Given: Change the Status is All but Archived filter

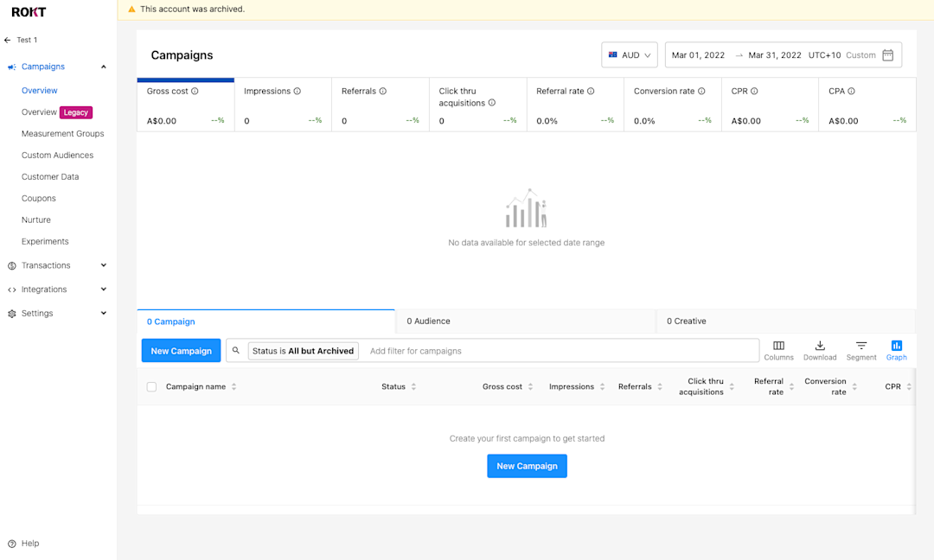Looking at the screenshot, I should coord(304,351).
